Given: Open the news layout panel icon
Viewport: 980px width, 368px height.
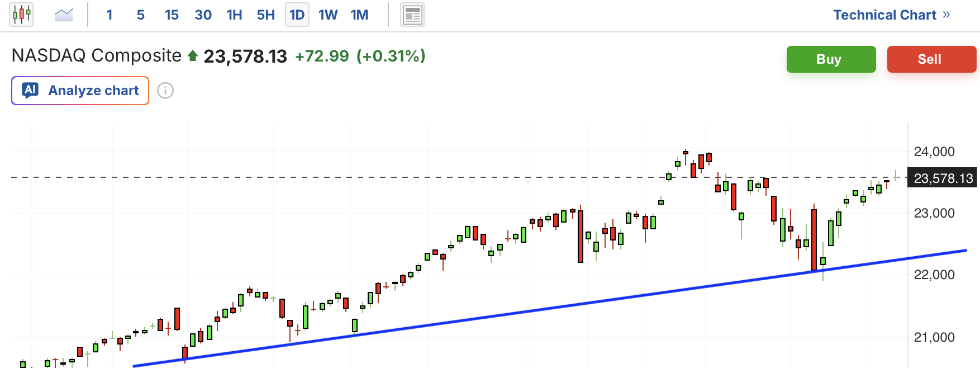Looking at the screenshot, I should point(412,15).
